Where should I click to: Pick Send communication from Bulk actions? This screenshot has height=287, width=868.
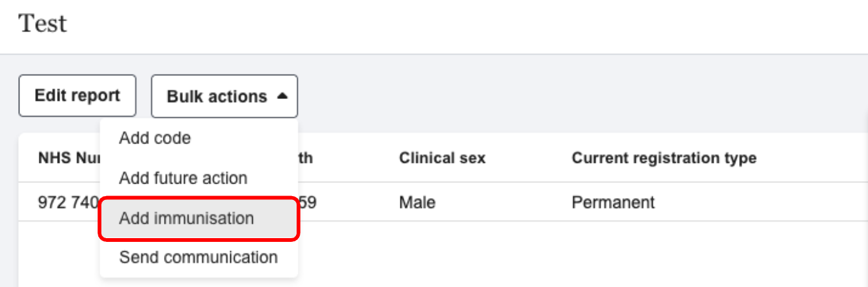198,257
